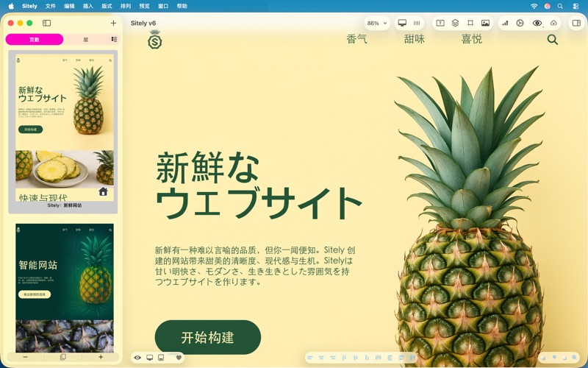Toggle the right inspector panel

coord(576,24)
